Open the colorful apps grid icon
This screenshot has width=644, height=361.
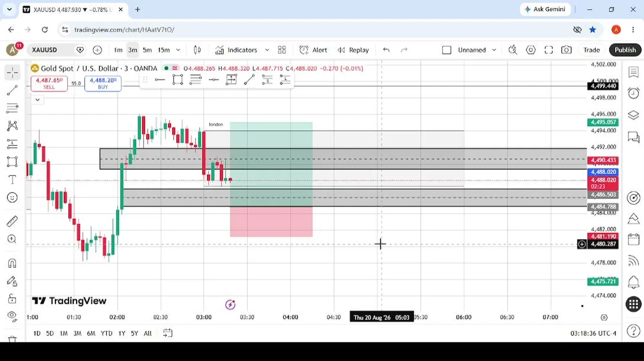[633, 304]
